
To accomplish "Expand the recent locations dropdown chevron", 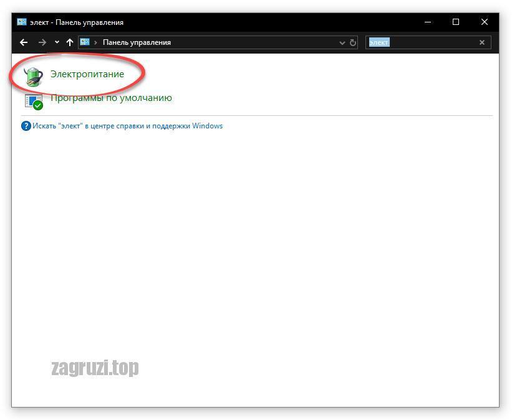I will pos(57,42).
